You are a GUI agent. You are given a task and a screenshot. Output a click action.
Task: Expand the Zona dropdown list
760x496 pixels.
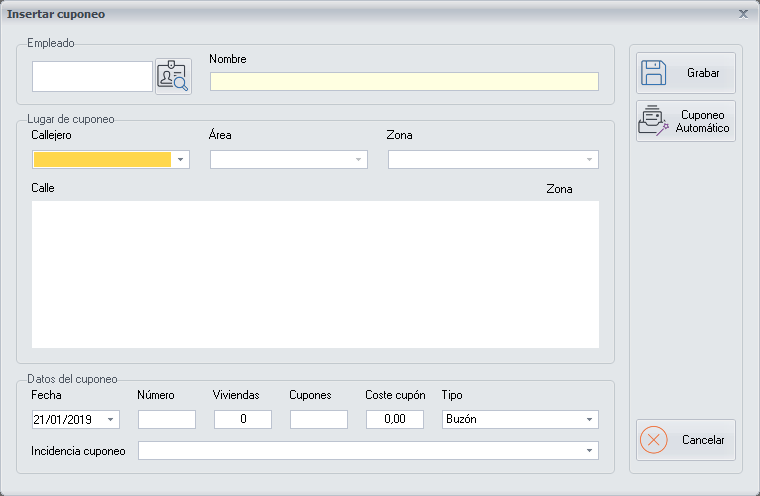[589, 160]
